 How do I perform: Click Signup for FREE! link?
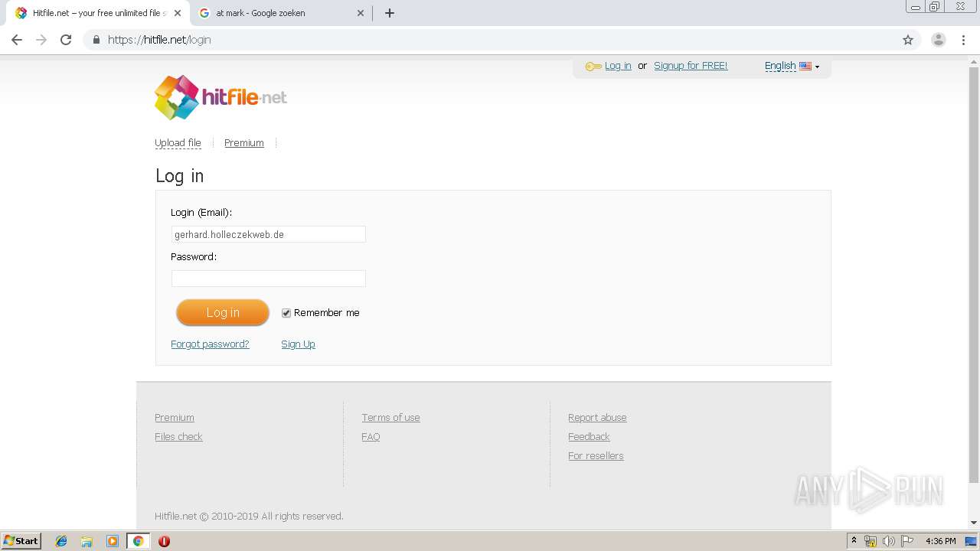691,66
